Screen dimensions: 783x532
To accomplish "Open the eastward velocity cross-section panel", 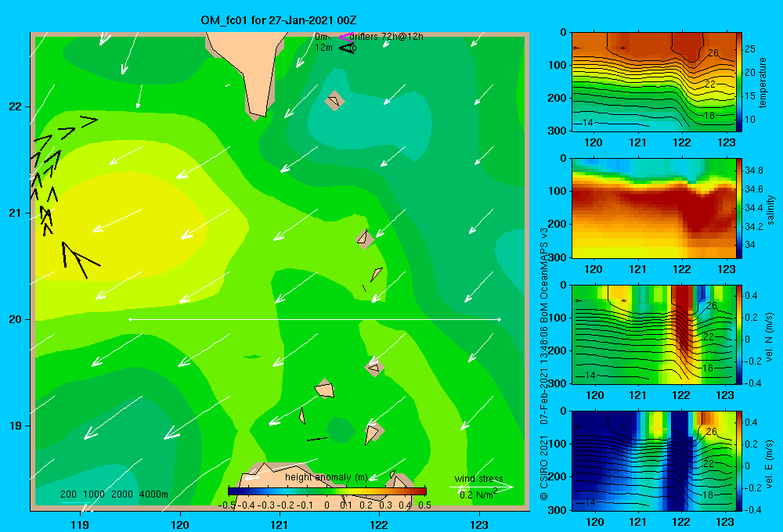I will 653,461.
